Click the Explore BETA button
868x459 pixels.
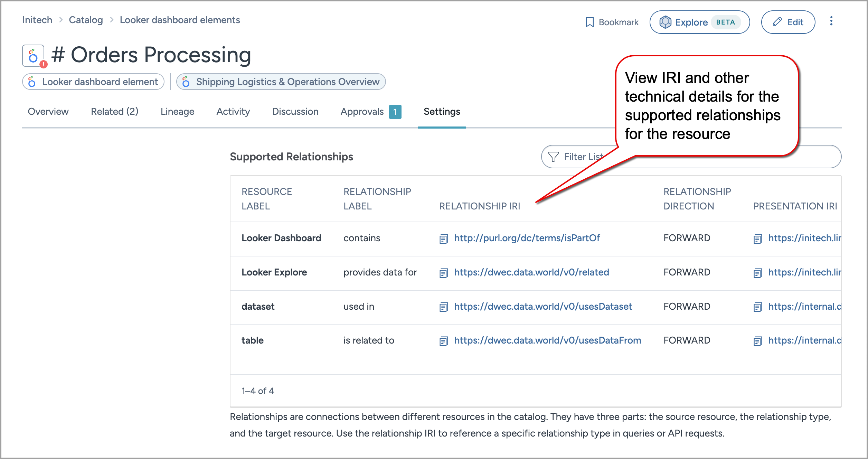pos(699,22)
